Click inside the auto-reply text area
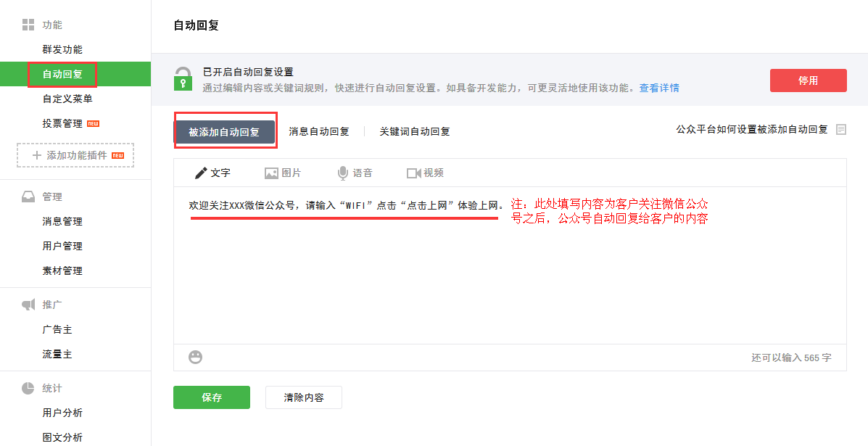This screenshot has width=868, height=446. click(x=435, y=276)
